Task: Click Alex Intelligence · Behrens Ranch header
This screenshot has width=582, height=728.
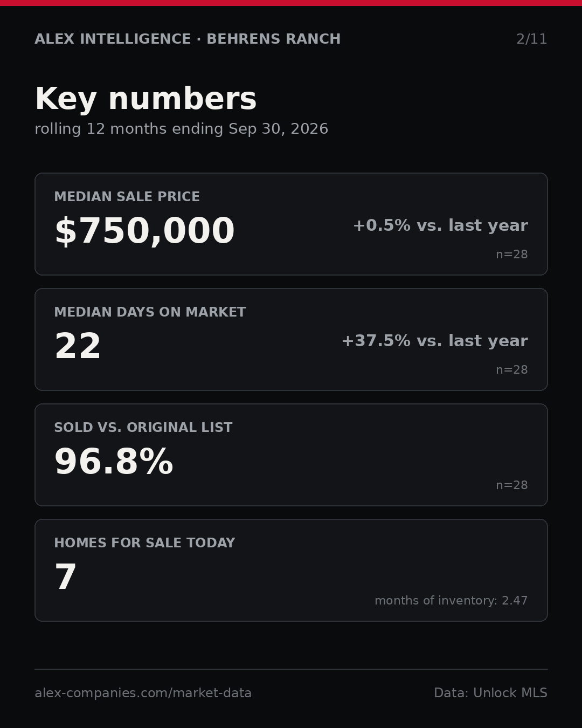Action: click(x=188, y=39)
